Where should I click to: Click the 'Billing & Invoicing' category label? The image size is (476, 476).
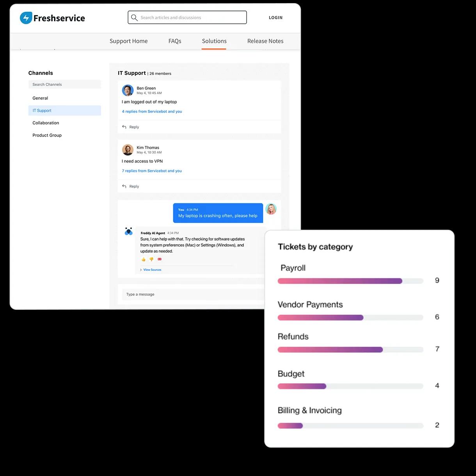coord(310,410)
